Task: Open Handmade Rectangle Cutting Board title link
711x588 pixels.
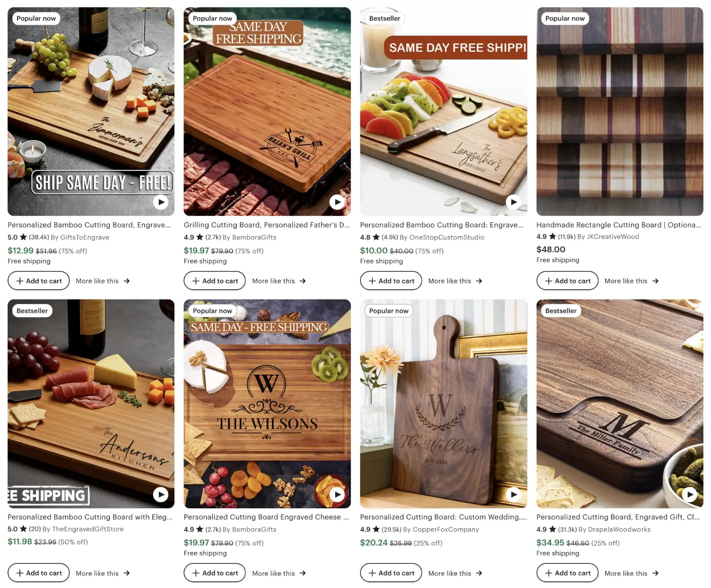Action: [x=619, y=225]
